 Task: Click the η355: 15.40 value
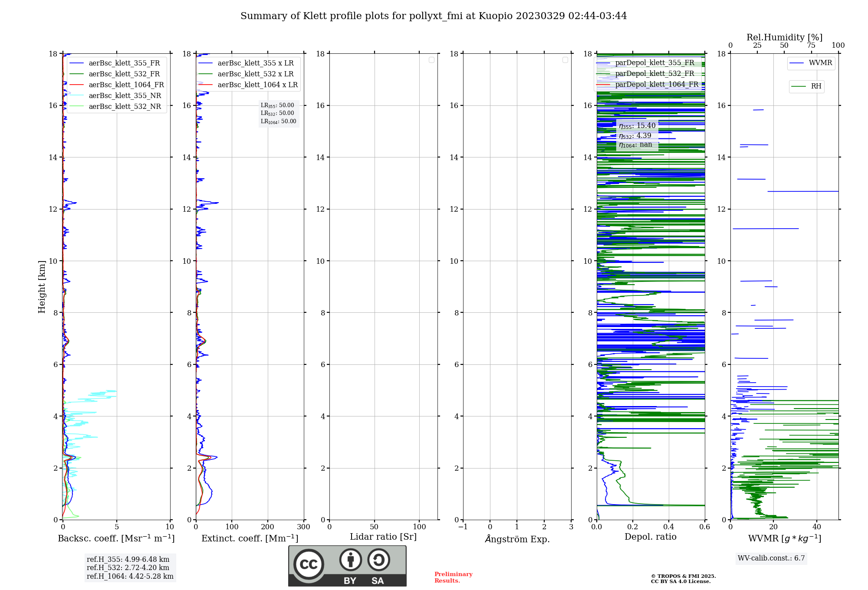pos(637,126)
